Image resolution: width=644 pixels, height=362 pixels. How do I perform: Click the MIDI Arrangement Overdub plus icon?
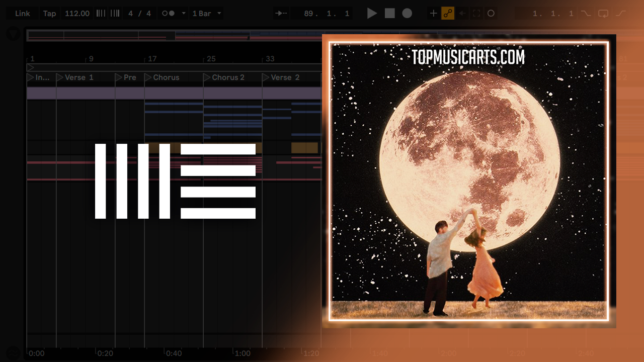point(433,14)
